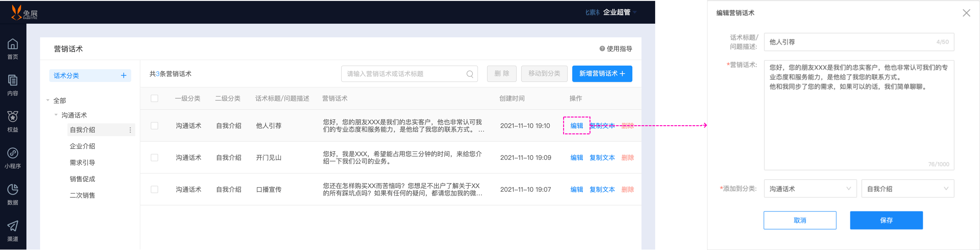Screen dimensions: 980x250
Task: Open the 内容 content sidebar icon
Action: click(13, 85)
